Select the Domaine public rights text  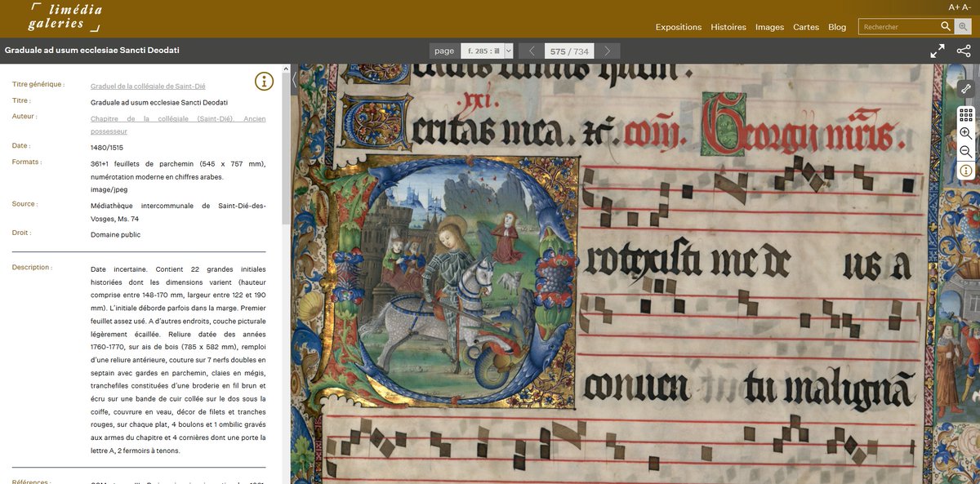[x=115, y=234]
